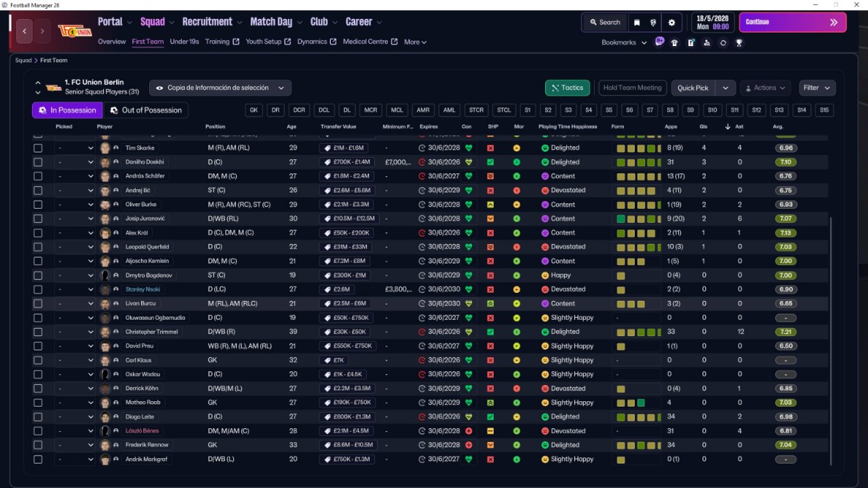This screenshot has width=868, height=488.
Task: Select the Out of Possession toggle
Action: click(146, 110)
